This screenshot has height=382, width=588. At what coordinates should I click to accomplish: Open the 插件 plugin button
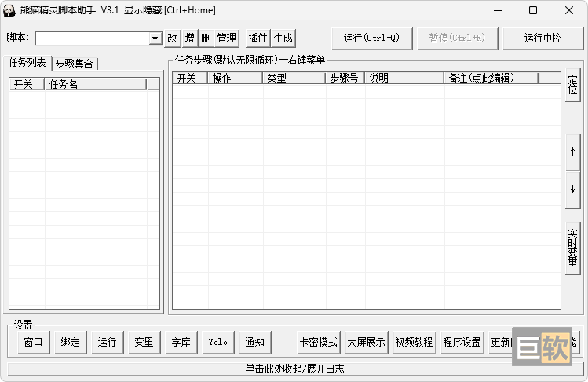pos(257,38)
